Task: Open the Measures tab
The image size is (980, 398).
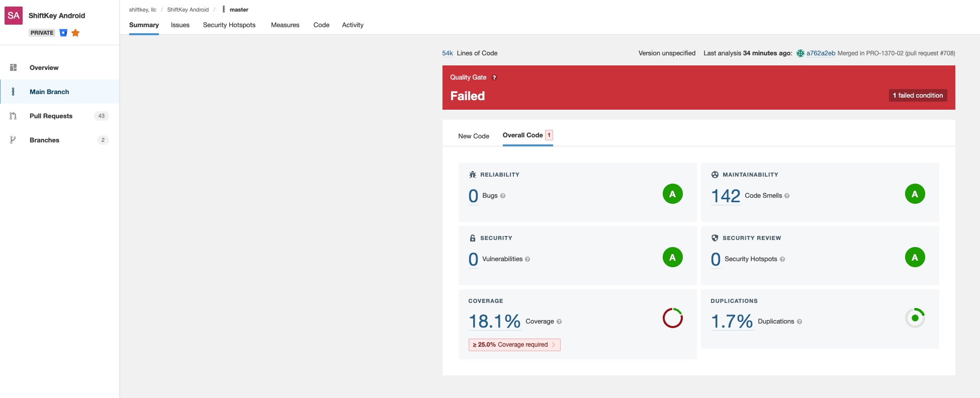Action: click(x=285, y=25)
